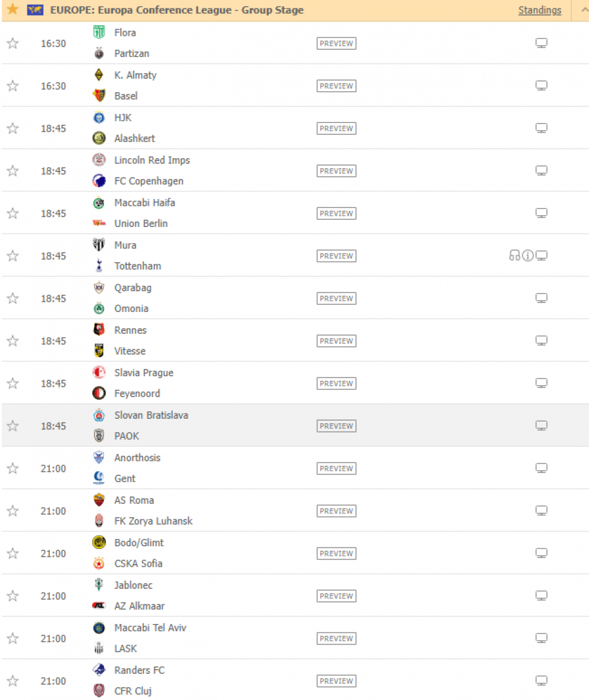Open the info icon for the Mura vs Tottenham match
The height and width of the screenshot is (700, 589).
click(x=528, y=256)
